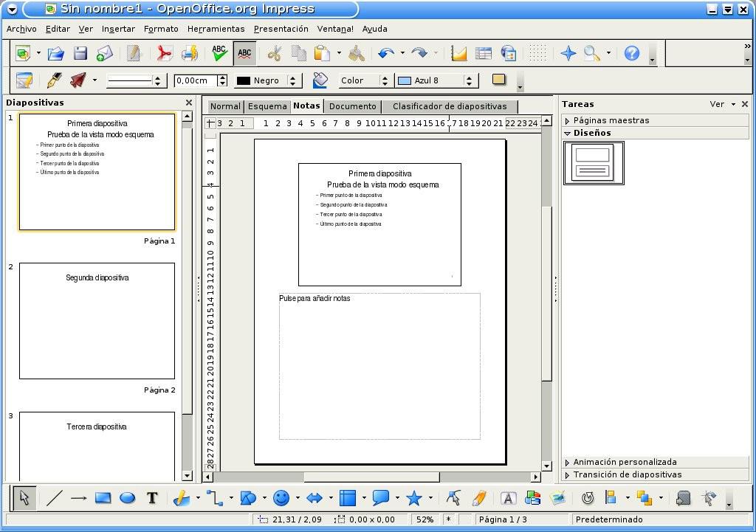Close the Diapositivas panel

(189, 103)
